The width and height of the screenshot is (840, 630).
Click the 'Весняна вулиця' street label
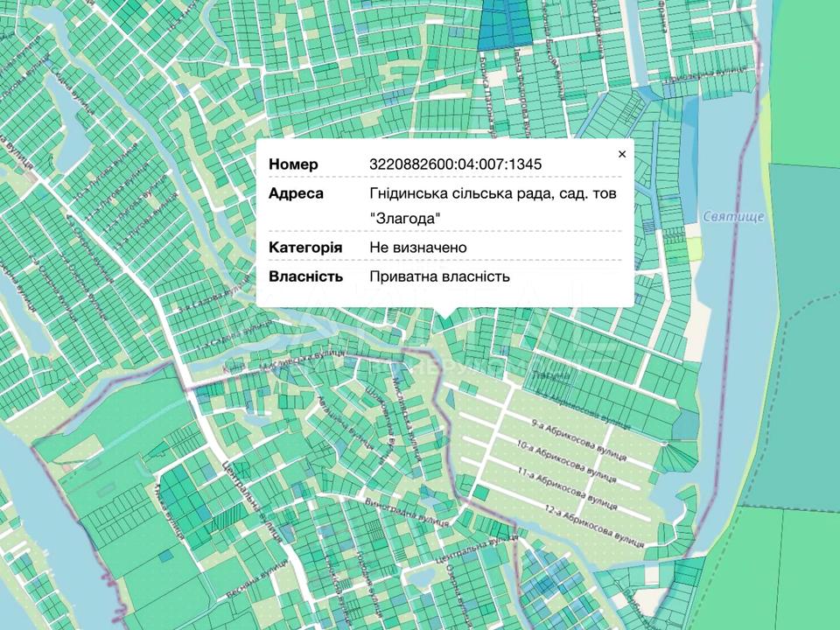point(256,580)
